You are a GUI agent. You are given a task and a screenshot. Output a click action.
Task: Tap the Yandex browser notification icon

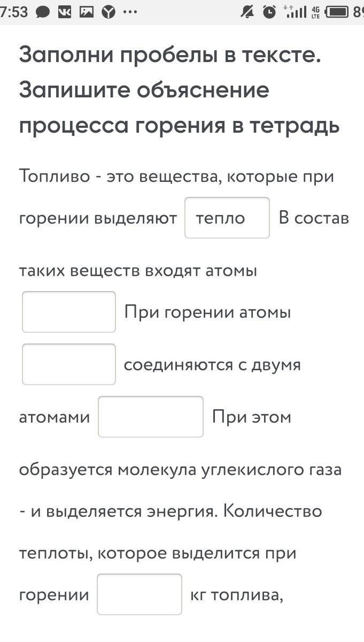(x=109, y=12)
